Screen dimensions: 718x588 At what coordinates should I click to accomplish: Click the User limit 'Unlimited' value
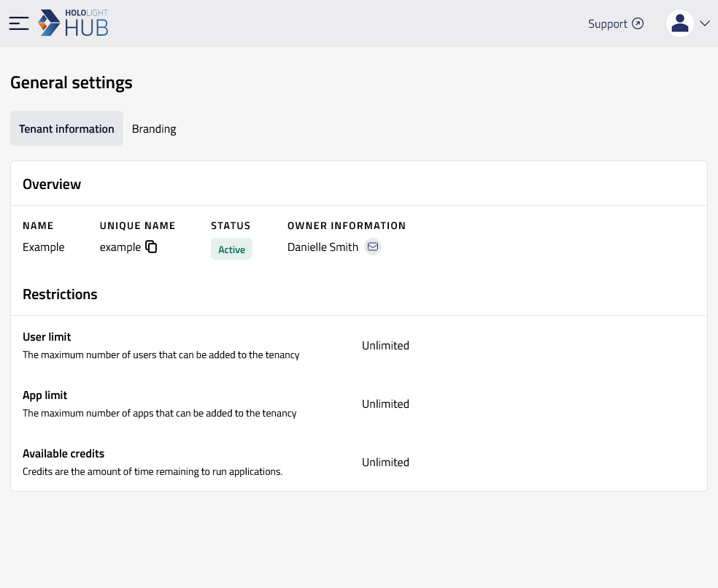385,346
